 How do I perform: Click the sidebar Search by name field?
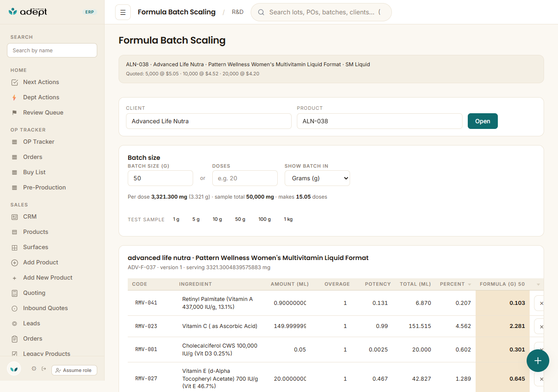tap(52, 51)
